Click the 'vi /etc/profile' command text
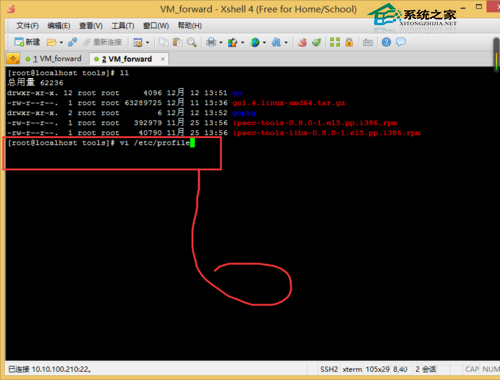The height and width of the screenshot is (380, 500). point(155,143)
